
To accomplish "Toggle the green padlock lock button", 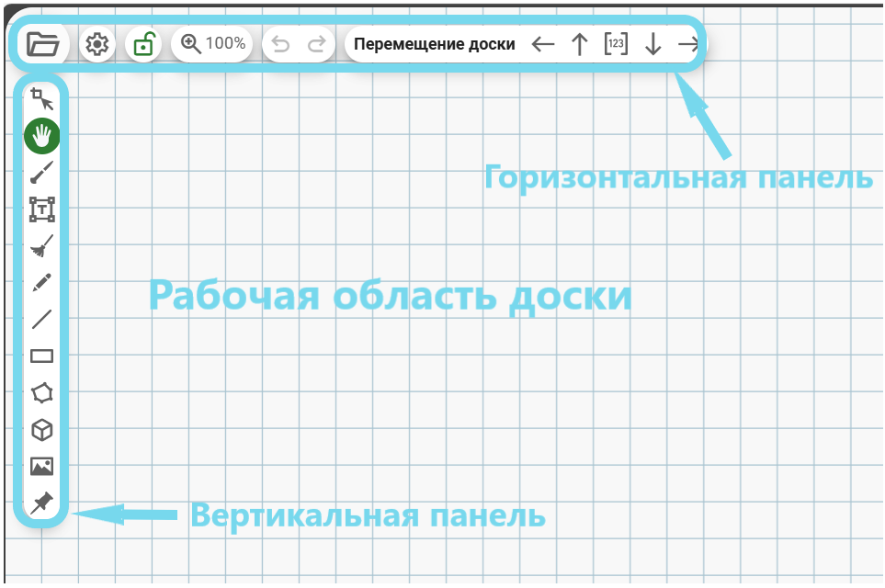I will [142, 43].
